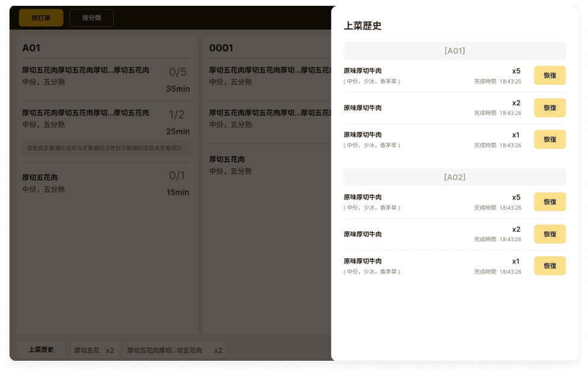The height and width of the screenshot is (375, 588).
Task: Click the A01 item showing 0/5
Action: [x=106, y=79]
